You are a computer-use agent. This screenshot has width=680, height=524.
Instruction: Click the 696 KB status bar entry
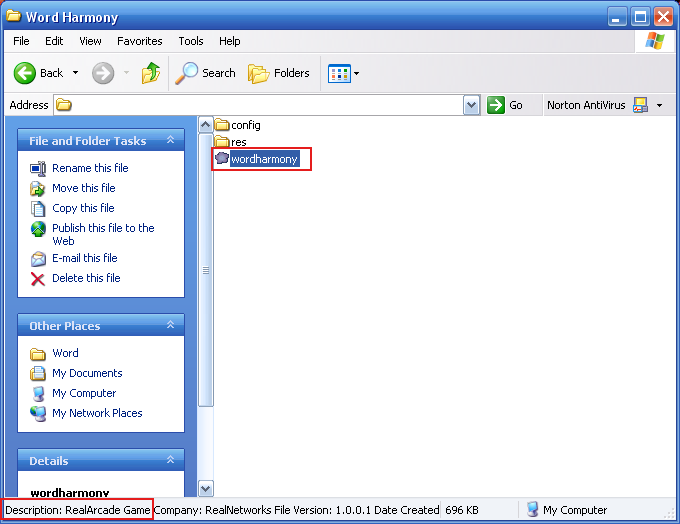[x=462, y=510]
